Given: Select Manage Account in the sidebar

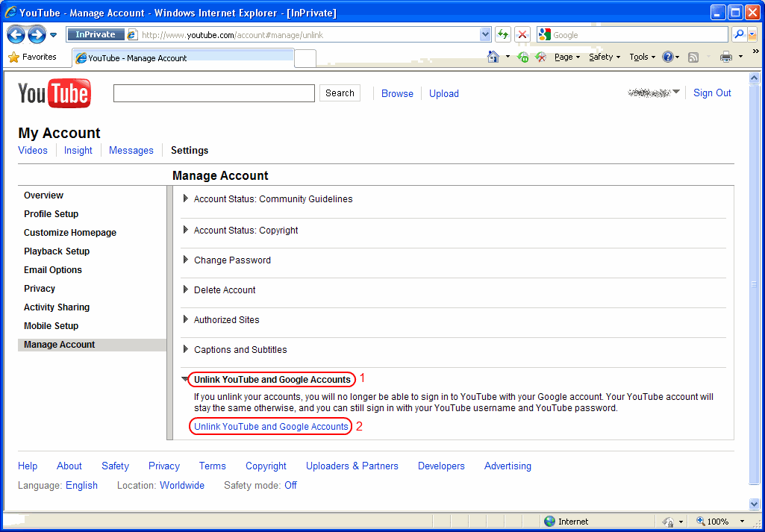Looking at the screenshot, I should (x=93, y=345).
